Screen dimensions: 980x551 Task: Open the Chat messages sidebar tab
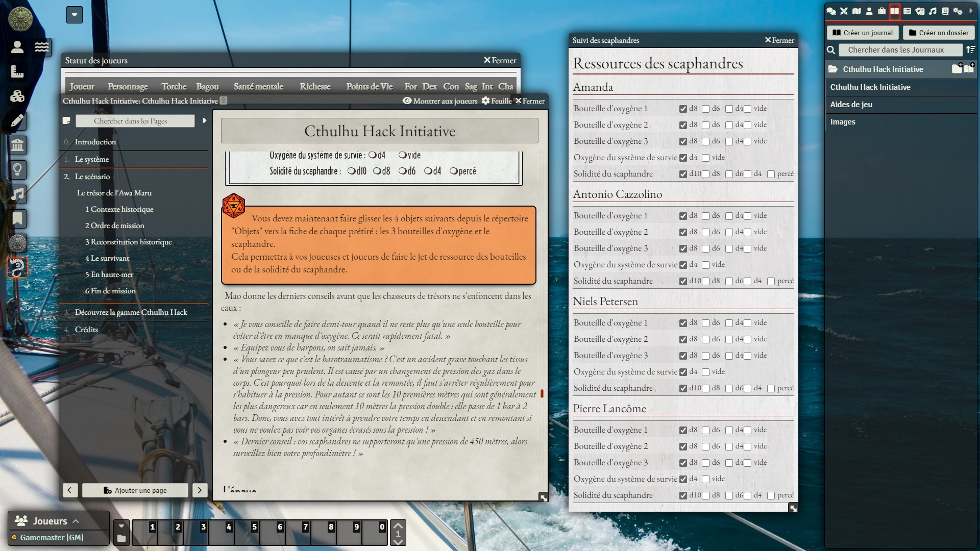click(x=831, y=11)
